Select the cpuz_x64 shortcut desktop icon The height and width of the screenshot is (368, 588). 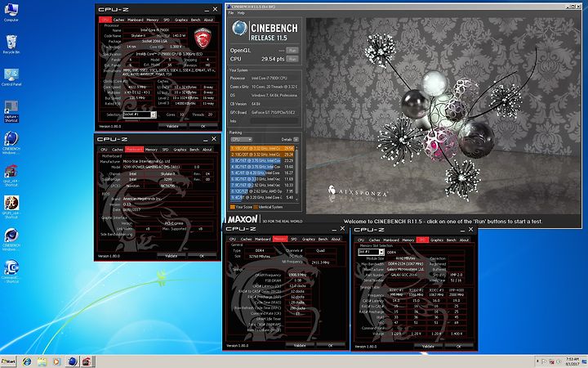coord(11,175)
